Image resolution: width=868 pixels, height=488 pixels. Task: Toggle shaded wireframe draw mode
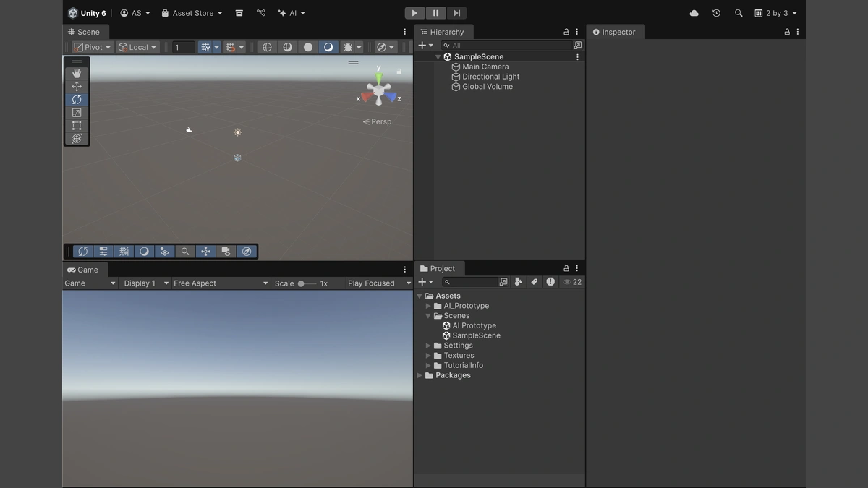coord(287,47)
